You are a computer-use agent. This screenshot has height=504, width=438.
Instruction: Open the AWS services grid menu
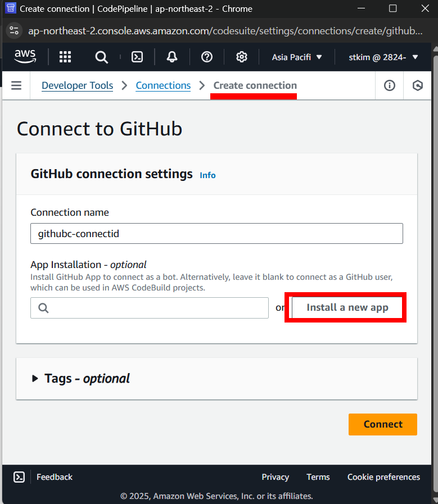(x=65, y=57)
